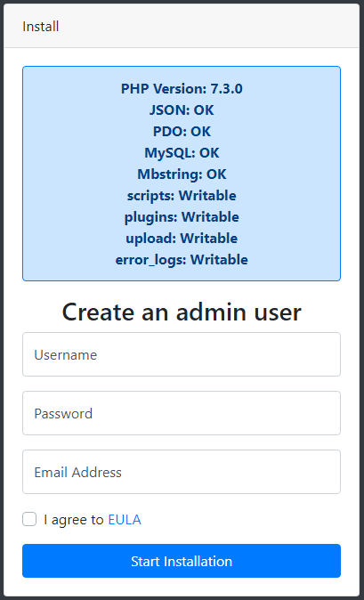Click the Username input field

182,354
